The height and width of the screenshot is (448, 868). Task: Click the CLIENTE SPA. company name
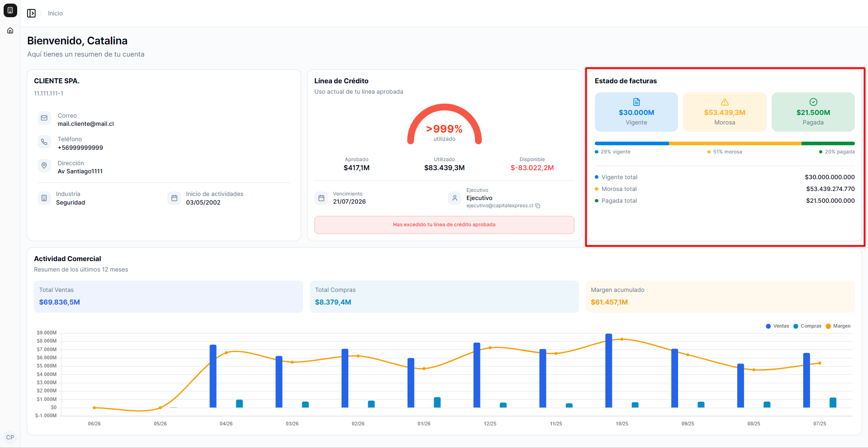[57, 81]
